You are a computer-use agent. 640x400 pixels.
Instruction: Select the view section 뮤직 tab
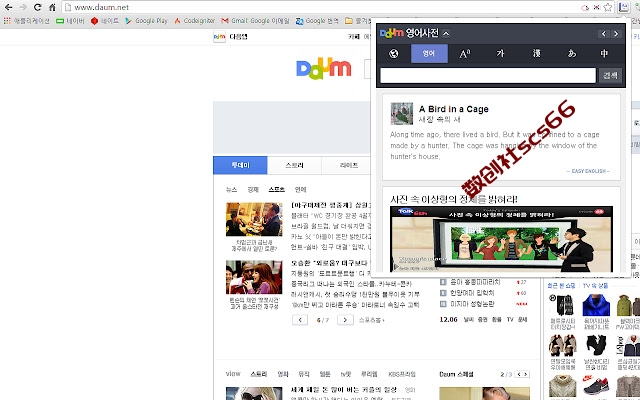(x=304, y=374)
